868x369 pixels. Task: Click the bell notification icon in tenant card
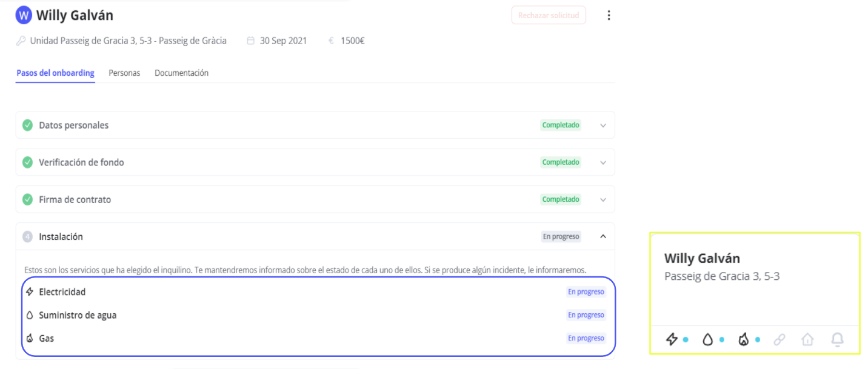click(x=837, y=339)
